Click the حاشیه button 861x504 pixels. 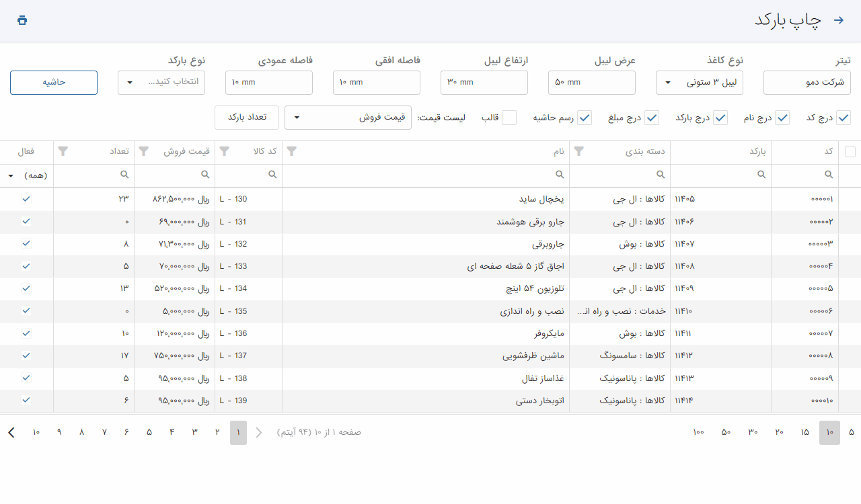[x=54, y=83]
